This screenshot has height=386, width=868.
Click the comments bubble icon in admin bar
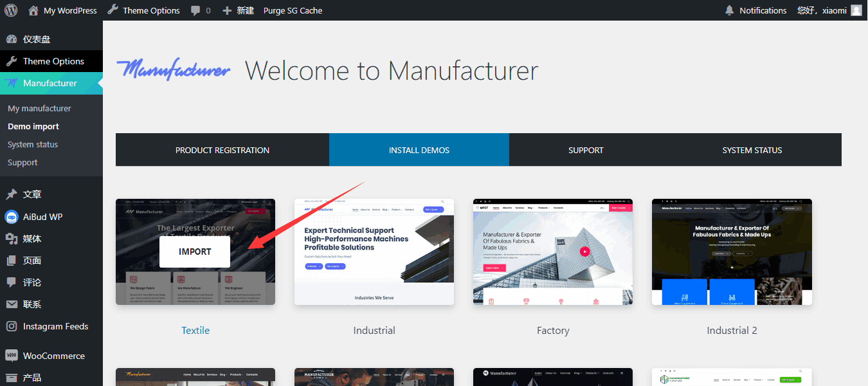[x=196, y=10]
